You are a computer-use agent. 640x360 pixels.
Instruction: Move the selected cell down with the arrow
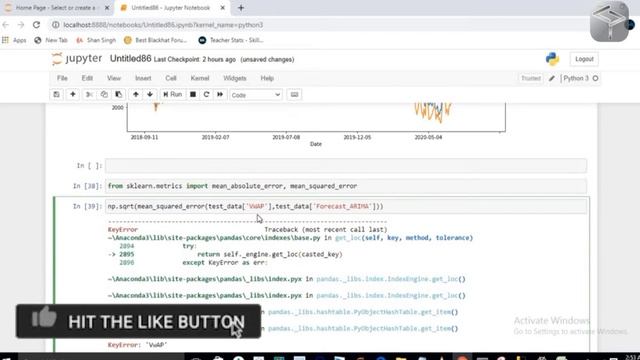pyautogui.click(x=150, y=95)
